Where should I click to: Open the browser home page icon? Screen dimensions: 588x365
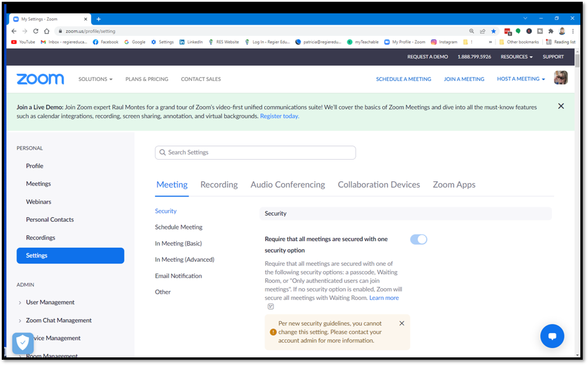46,31
